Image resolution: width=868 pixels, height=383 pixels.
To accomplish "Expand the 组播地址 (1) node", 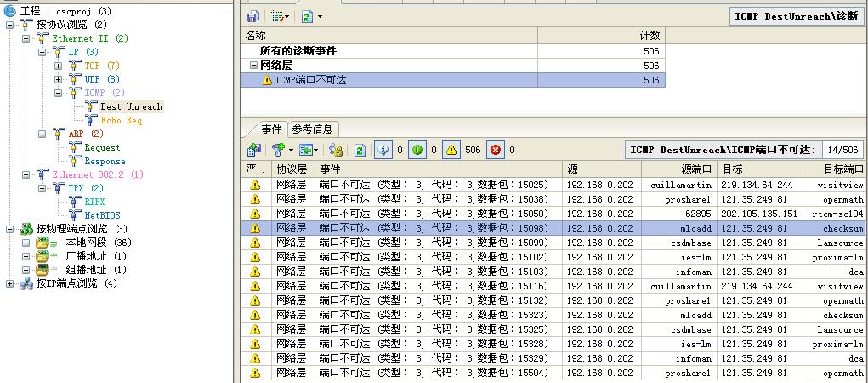I will tap(26, 270).
